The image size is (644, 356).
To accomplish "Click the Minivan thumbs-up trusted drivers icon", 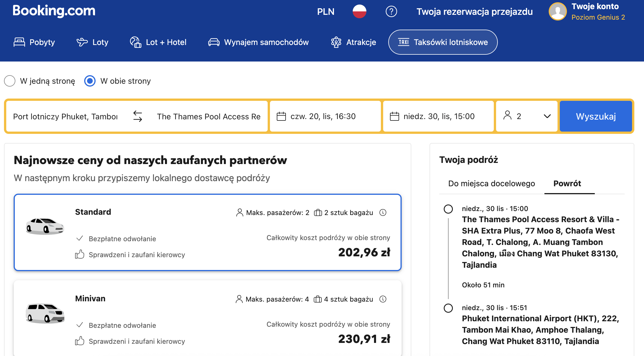I will 80,341.
